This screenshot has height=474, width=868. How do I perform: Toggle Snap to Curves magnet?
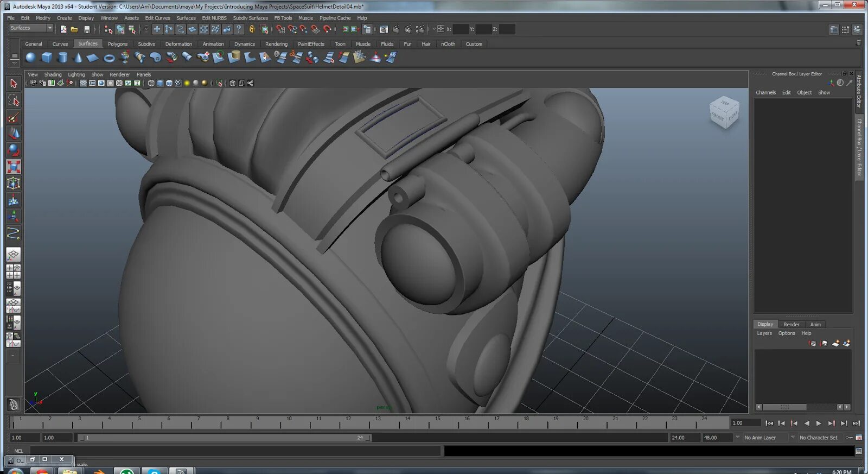coord(292,29)
